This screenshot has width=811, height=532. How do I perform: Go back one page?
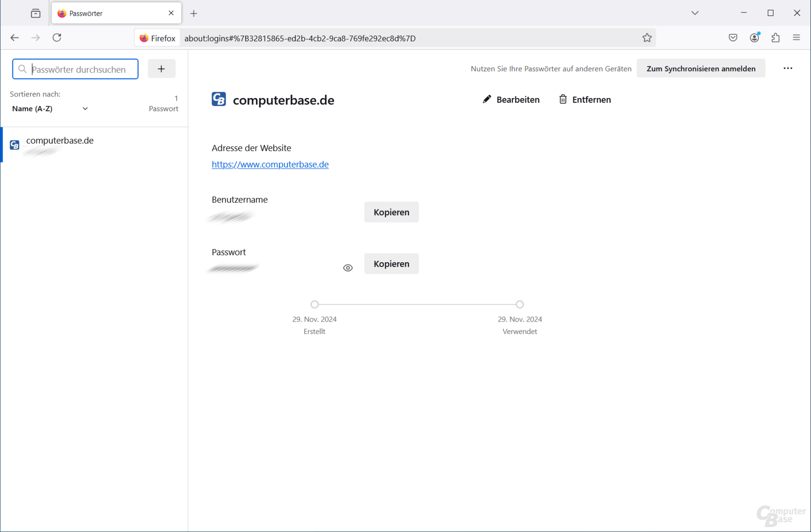click(14, 38)
